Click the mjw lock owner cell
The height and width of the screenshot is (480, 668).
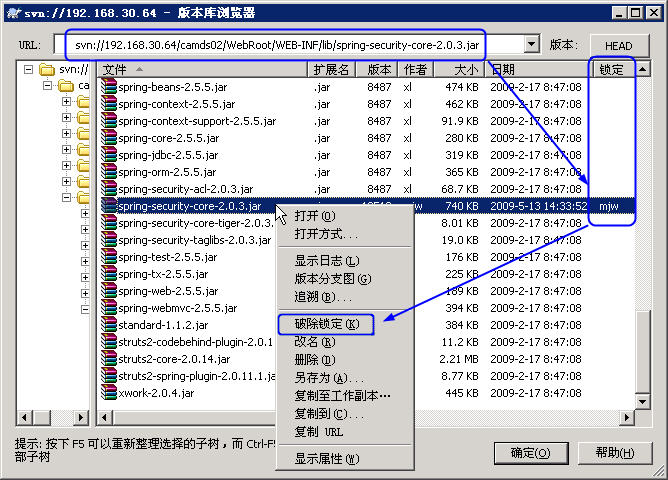(x=609, y=207)
